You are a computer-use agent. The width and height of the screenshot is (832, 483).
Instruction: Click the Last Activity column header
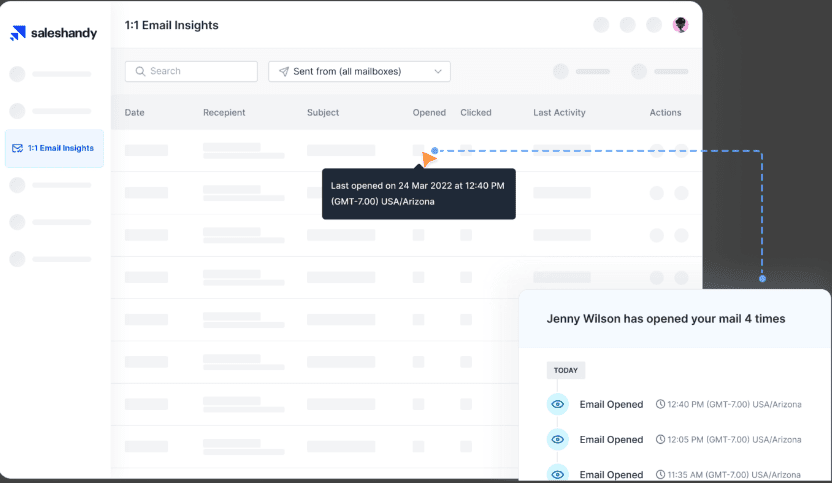tap(559, 113)
